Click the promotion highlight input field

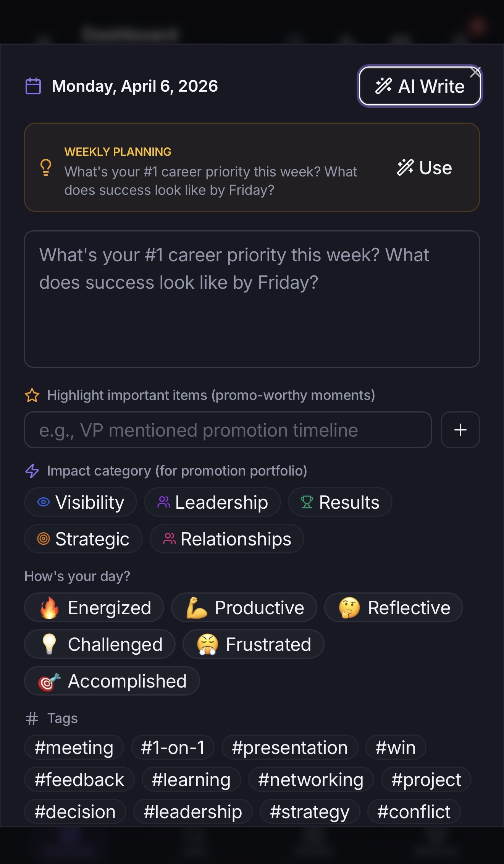pyautogui.click(x=228, y=430)
